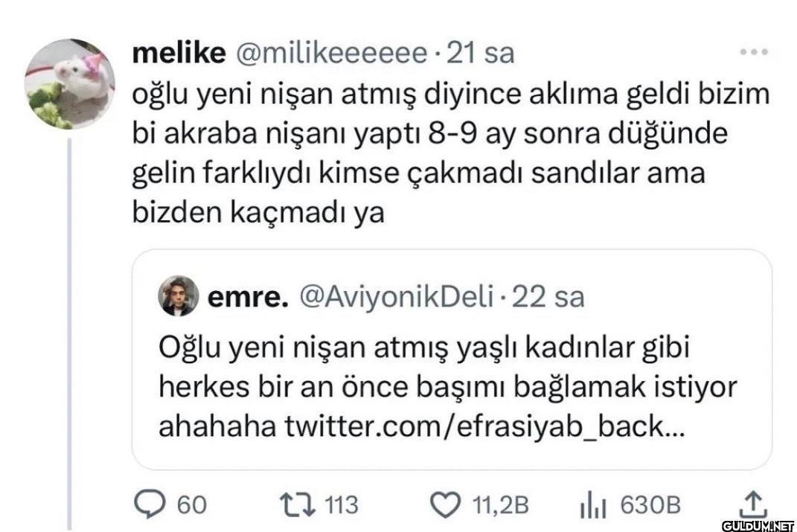
Task: Click the 22 sa timestamp
Action: [548, 297]
